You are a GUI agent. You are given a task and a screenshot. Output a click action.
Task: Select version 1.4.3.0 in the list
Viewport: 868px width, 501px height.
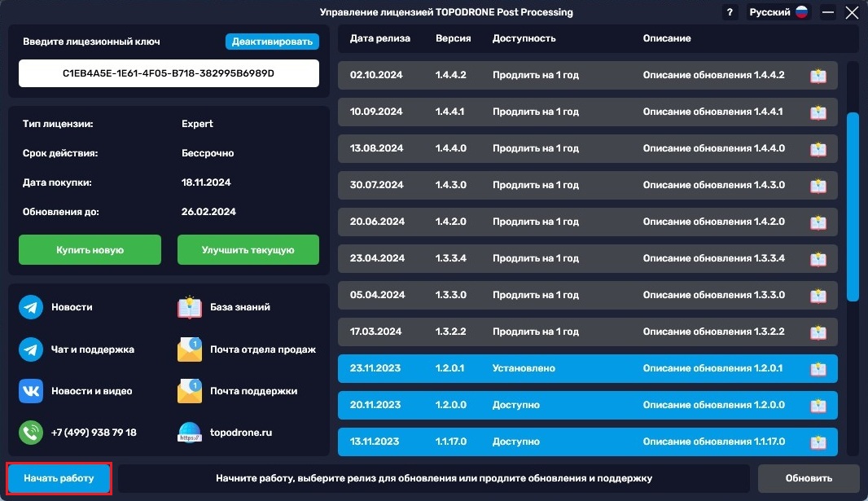point(587,186)
